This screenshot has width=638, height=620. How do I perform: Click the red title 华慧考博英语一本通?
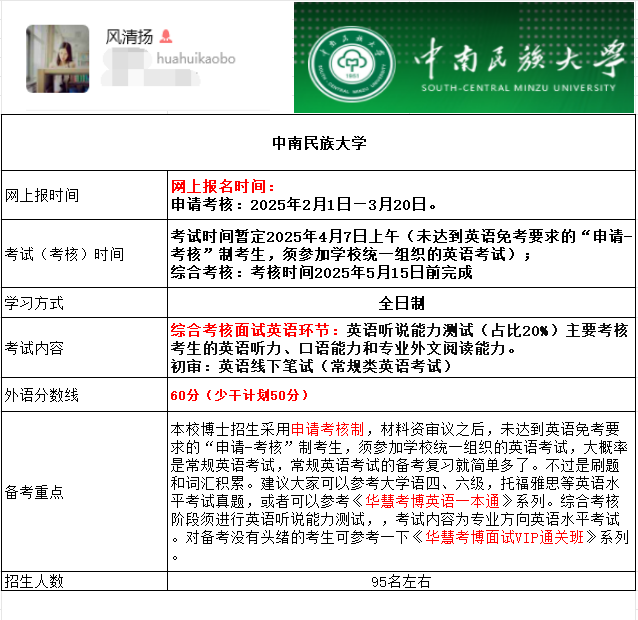(x=433, y=501)
